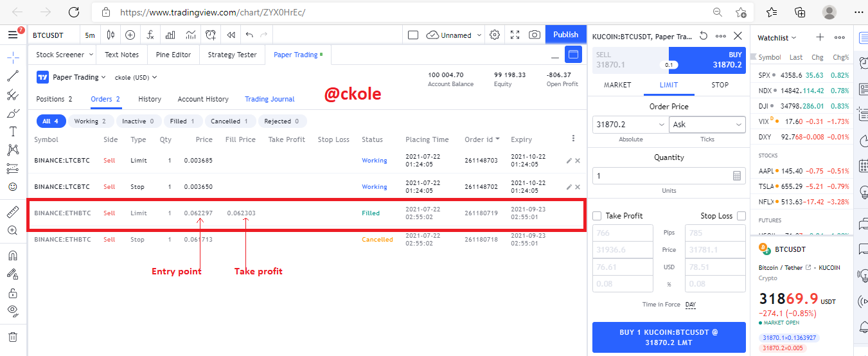Enable the Take Profit checkbox
868x356 pixels.
coord(597,216)
